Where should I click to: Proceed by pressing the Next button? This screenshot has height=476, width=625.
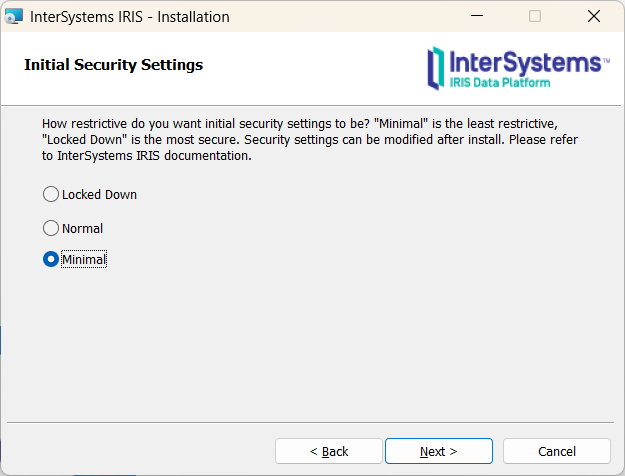[x=438, y=451]
